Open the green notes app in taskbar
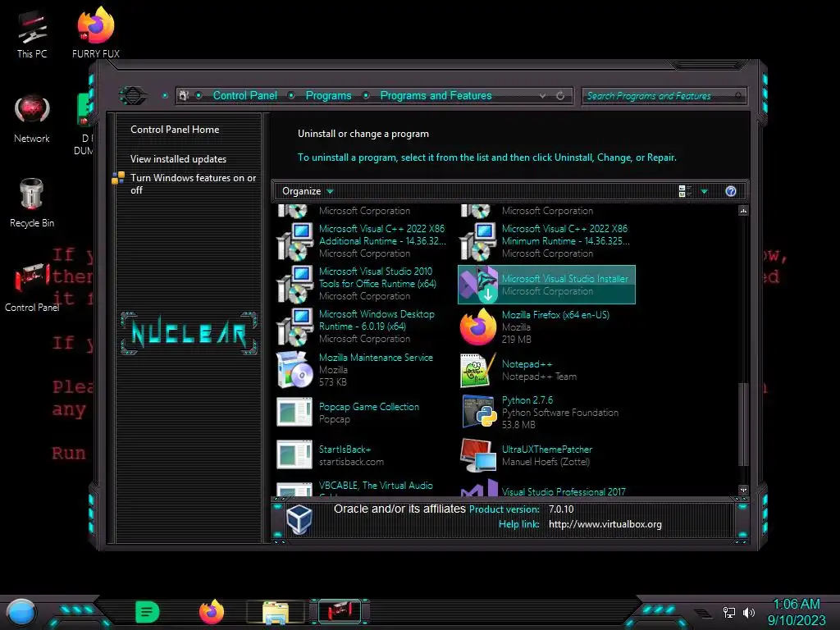 [x=147, y=612]
